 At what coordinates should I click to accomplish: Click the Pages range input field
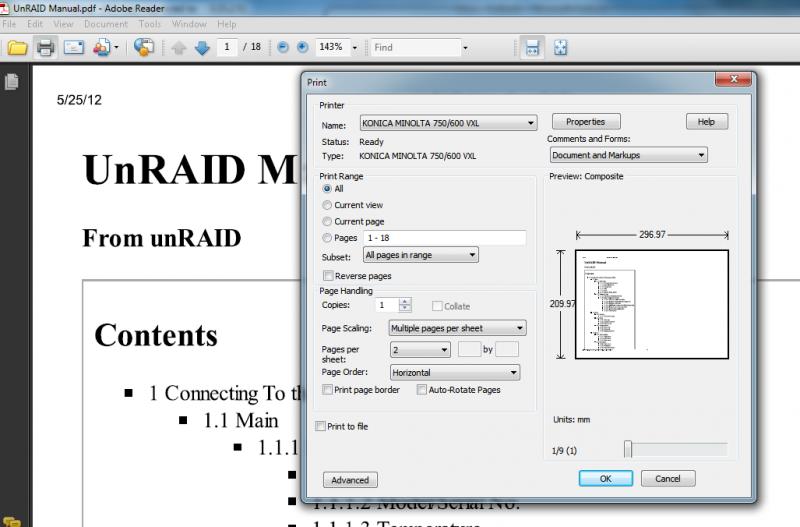pyautogui.click(x=444, y=238)
